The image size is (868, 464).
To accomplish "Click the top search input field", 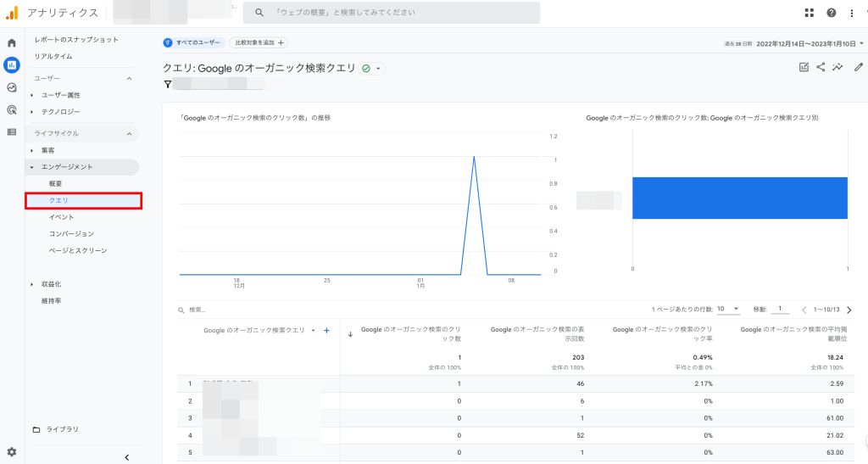I will click(x=392, y=12).
